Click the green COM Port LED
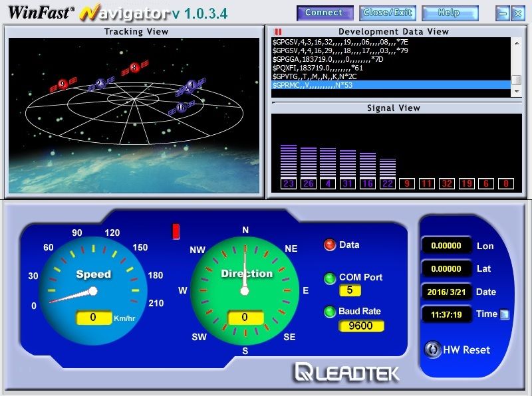This screenshot has height=396, width=532. tap(329, 278)
